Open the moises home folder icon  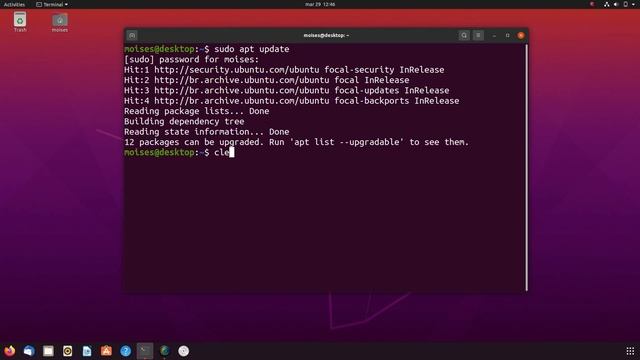tap(60, 22)
